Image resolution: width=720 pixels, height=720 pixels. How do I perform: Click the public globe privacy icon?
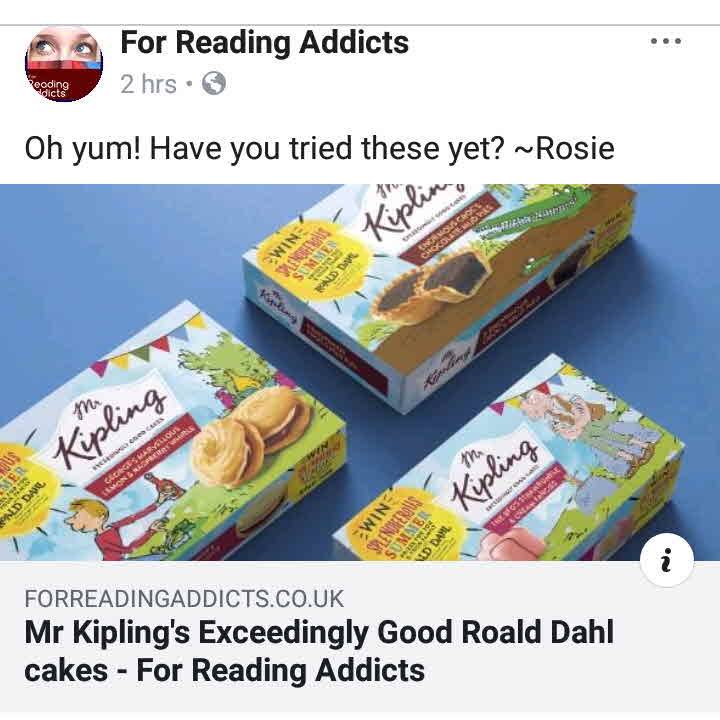coord(214,84)
